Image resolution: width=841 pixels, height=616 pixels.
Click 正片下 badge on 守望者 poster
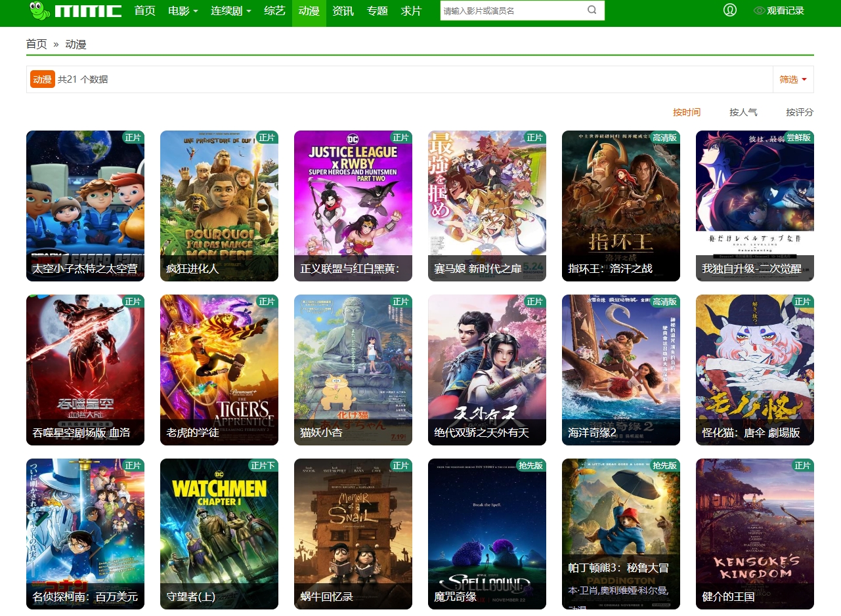coord(263,465)
